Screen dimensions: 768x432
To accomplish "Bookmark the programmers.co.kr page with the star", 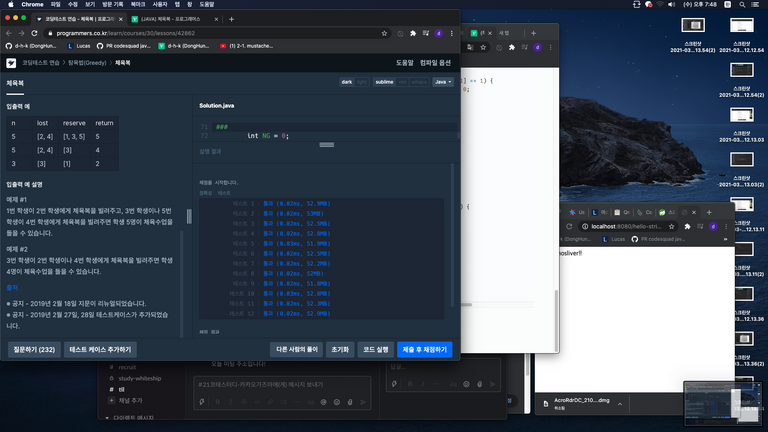I will click(x=384, y=33).
